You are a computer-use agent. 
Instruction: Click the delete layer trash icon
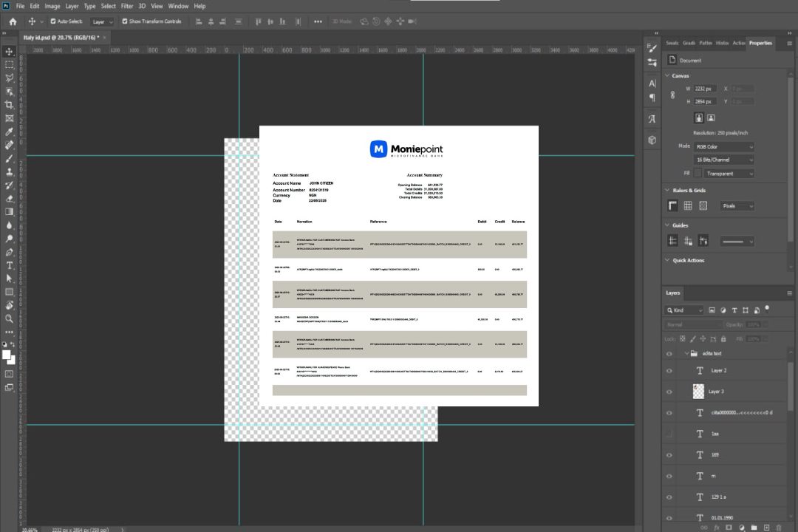[x=777, y=527]
